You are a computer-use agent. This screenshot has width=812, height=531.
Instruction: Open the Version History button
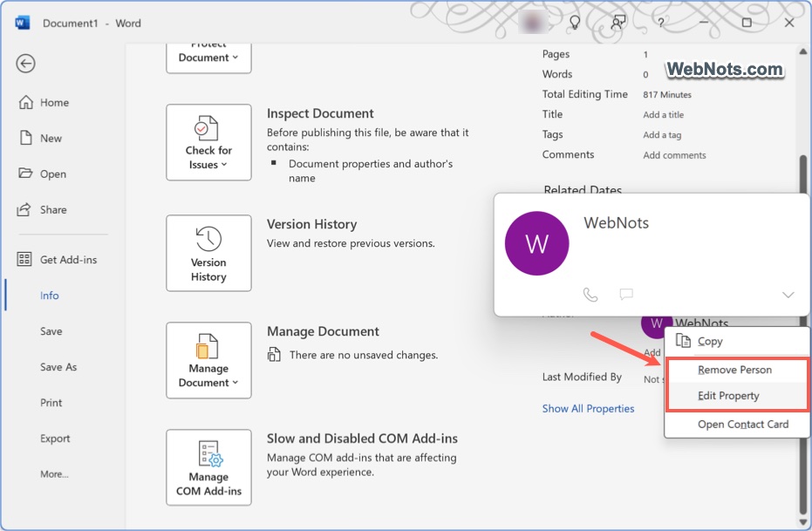208,253
